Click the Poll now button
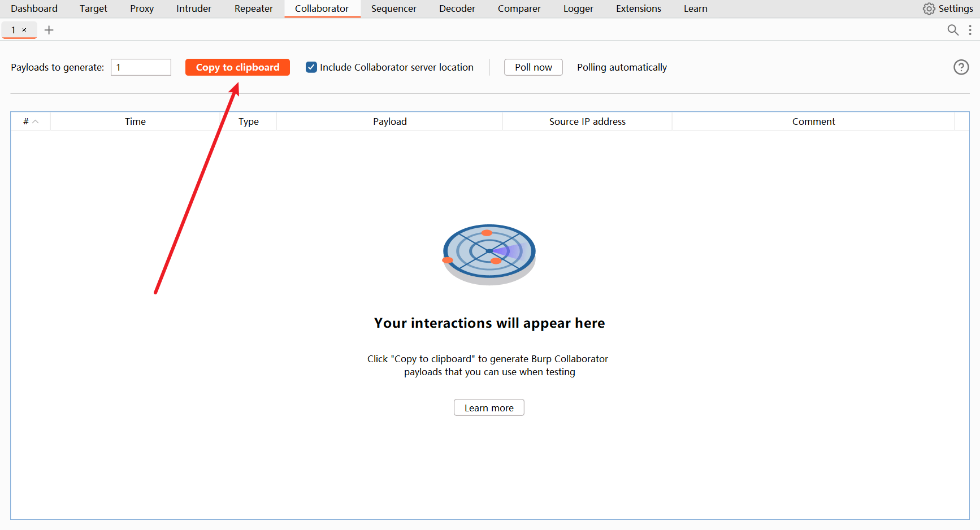Viewport: 980px width, 530px height. click(534, 67)
